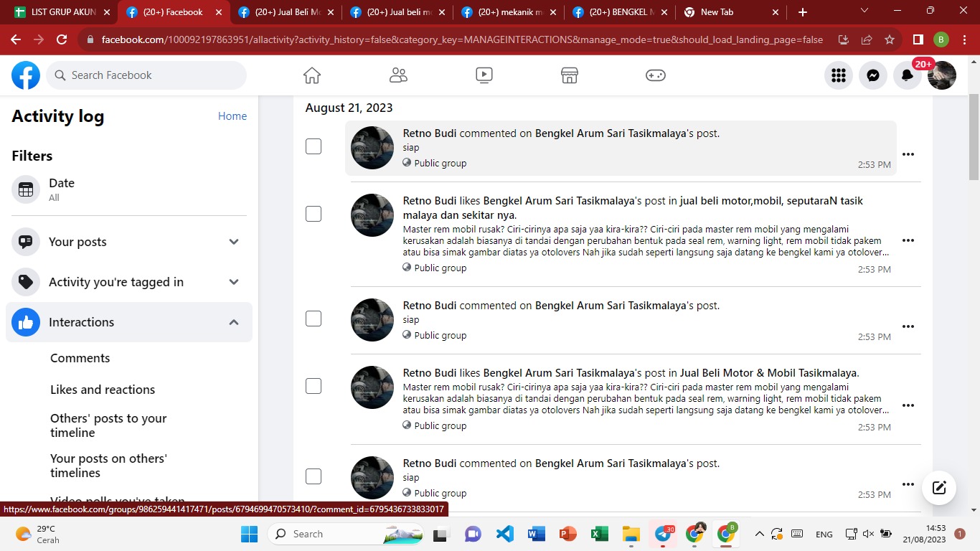
Task: Go back with the browser back arrow
Action: click(x=16, y=39)
